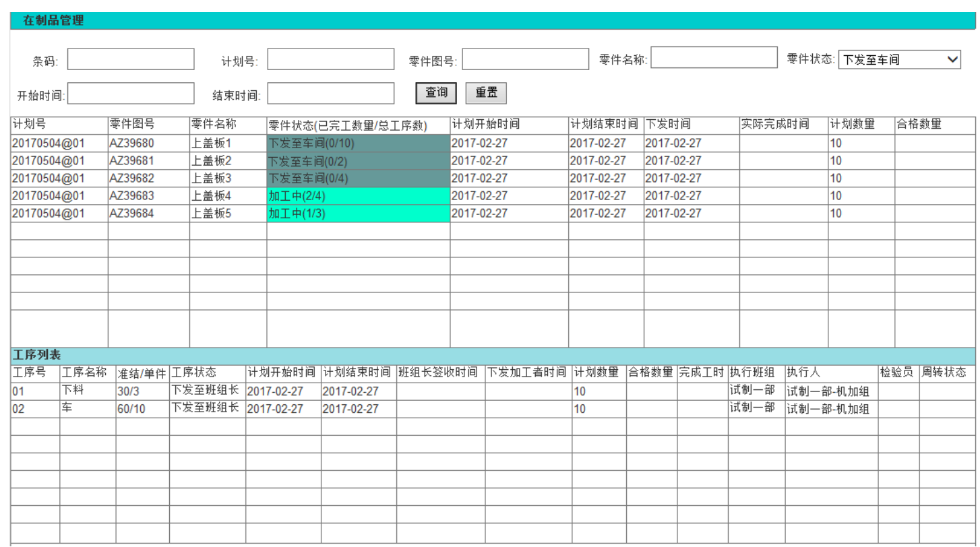This screenshot has height=547, width=980.
Task: Click status cell 加工中(1/3)
Action: point(359,214)
